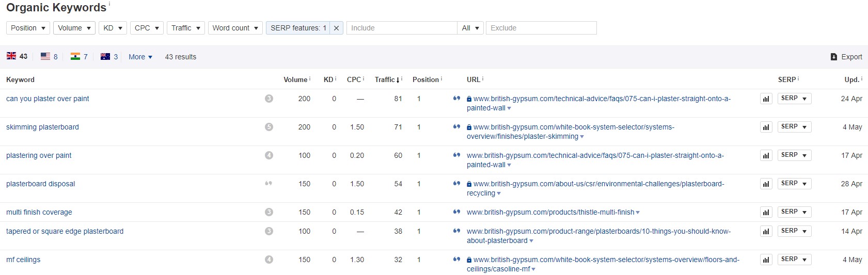Viewport: 868px width, 275px height.
Task: Open 'tapered or square edge plasterboard' keyword link
Action: click(x=65, y=231)
